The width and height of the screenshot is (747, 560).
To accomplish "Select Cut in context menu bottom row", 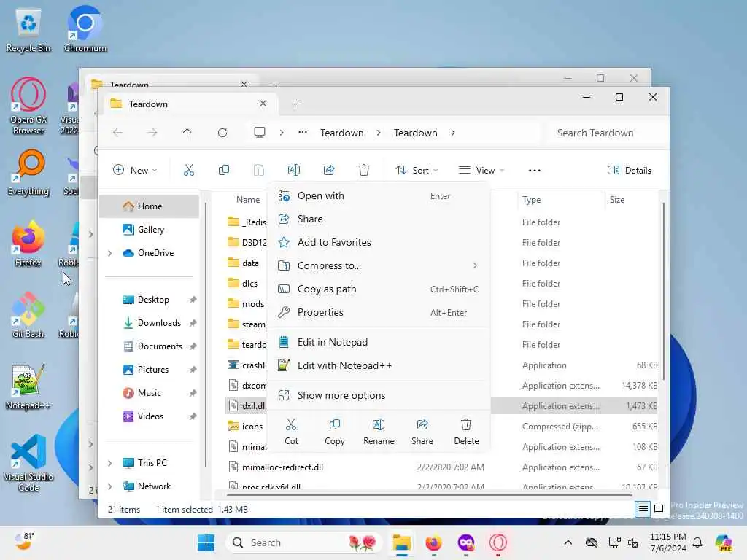I will point(291,432).
